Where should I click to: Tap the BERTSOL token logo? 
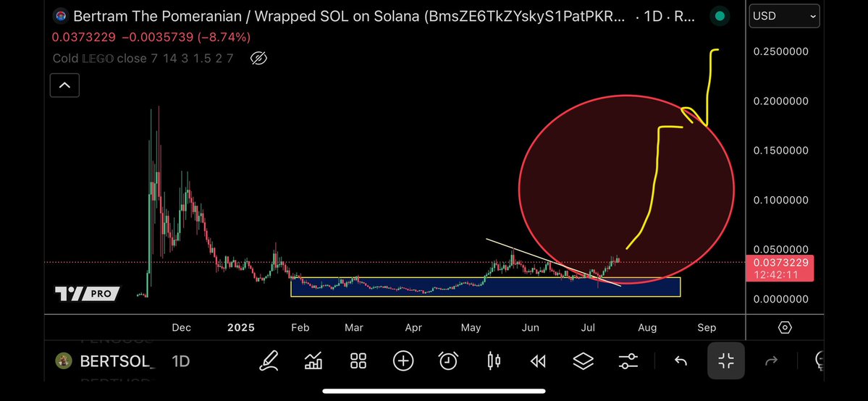tap(64, 362)
